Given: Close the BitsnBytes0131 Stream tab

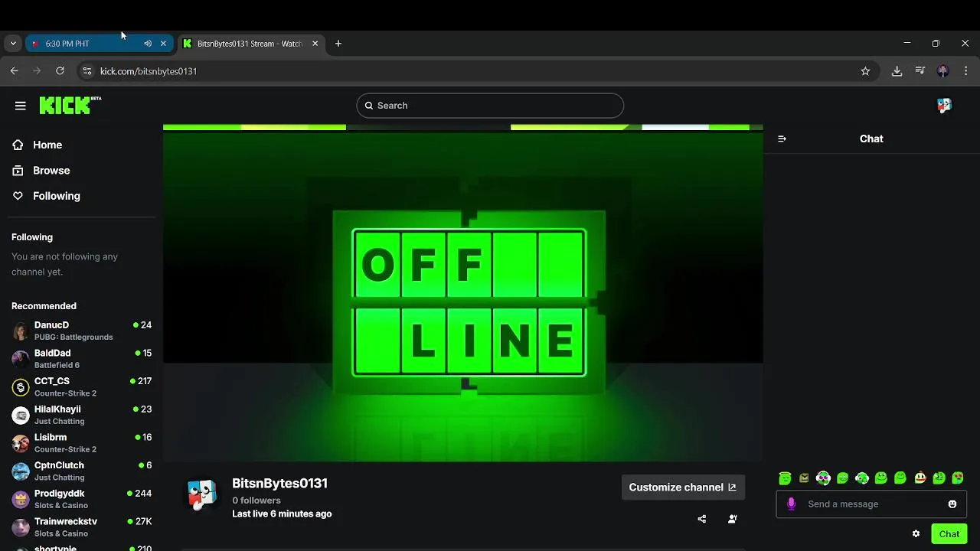Looking at the screenshot, I should click(315, 44).
